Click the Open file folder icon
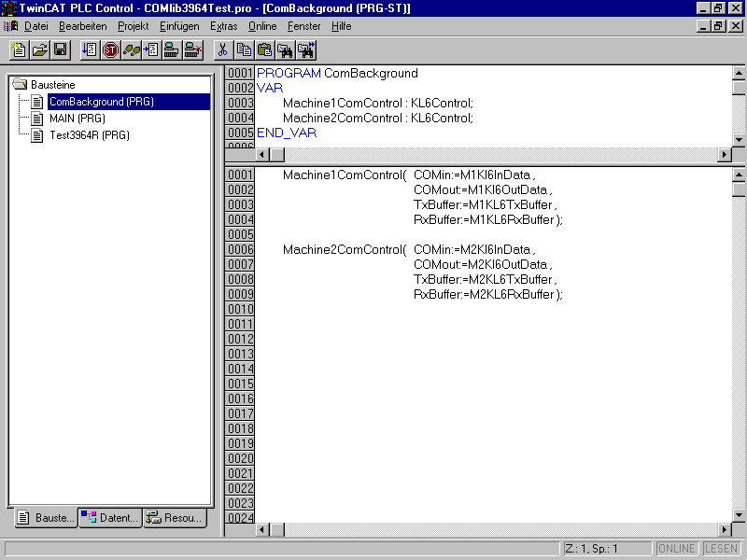 pyautogui.click(x=39, y=49)
